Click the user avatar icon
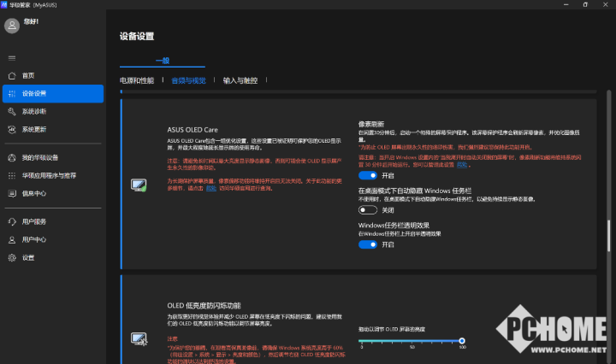The image size is (616, 364). (x=12, y=26)
